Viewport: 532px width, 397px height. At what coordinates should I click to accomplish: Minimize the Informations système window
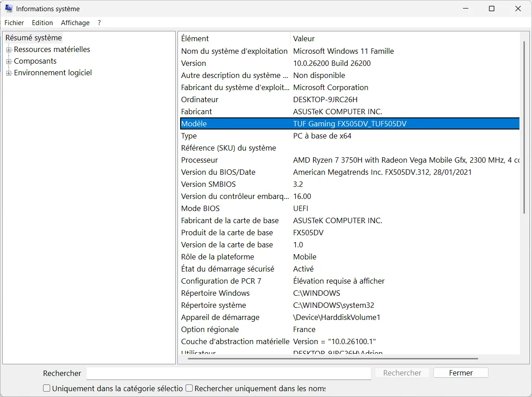466,9
